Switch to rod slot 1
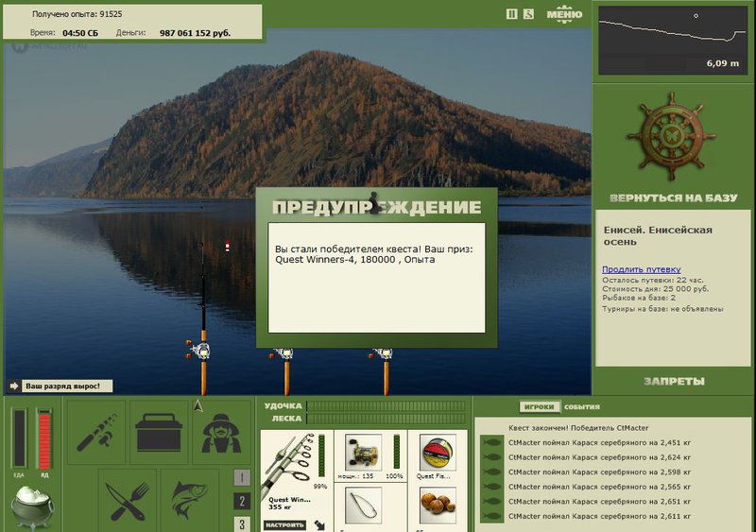Viewport: 756px width, 532px height. 242,478
